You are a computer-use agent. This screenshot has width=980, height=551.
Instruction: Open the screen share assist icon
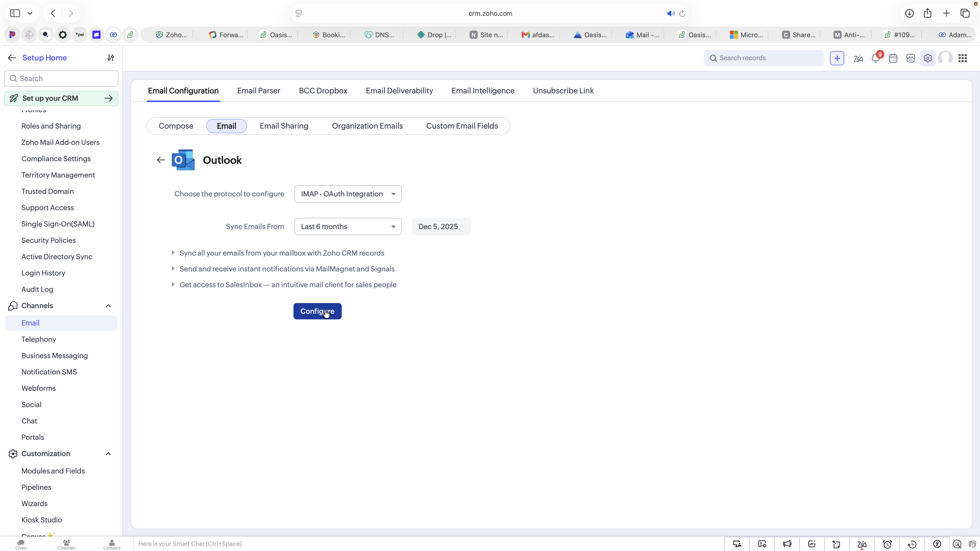coord(737,544)
